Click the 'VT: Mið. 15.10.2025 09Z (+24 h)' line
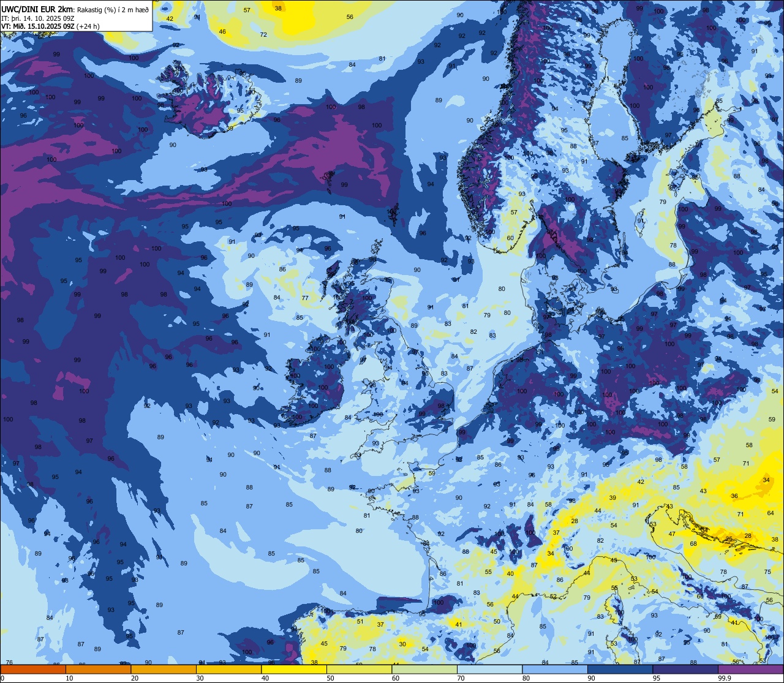Viewport: 784px width, 683px height. tap(50, 26)
